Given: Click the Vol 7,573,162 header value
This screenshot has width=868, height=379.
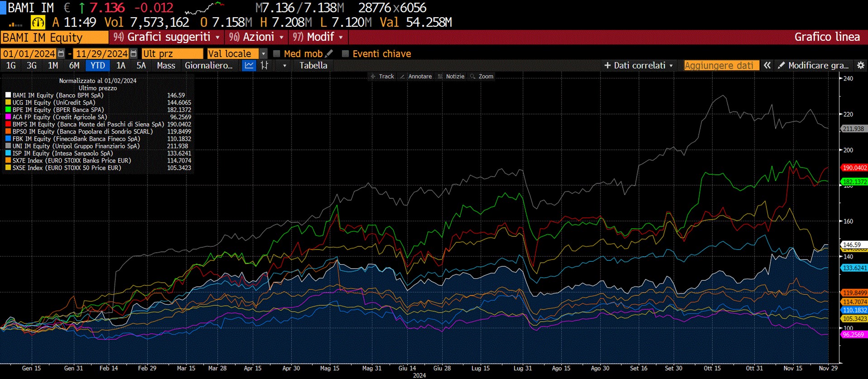Looking at the screenshot, I should pyautogui.click(x=147, y=22).
